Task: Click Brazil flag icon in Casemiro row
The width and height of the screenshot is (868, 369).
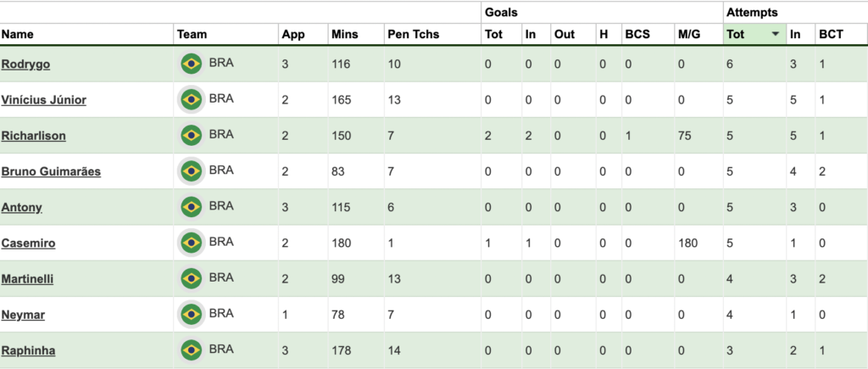Action: 191,243
